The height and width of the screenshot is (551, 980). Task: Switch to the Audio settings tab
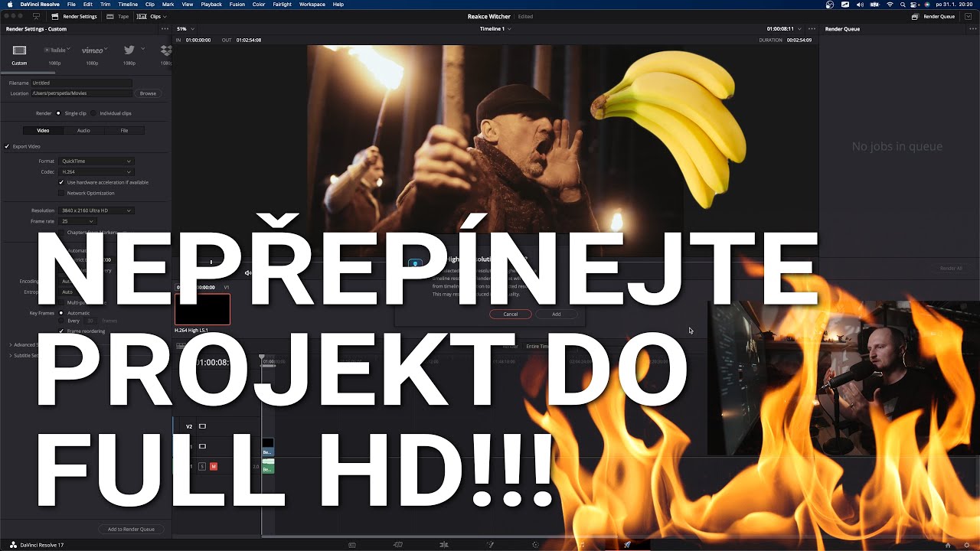click(83, 130)
